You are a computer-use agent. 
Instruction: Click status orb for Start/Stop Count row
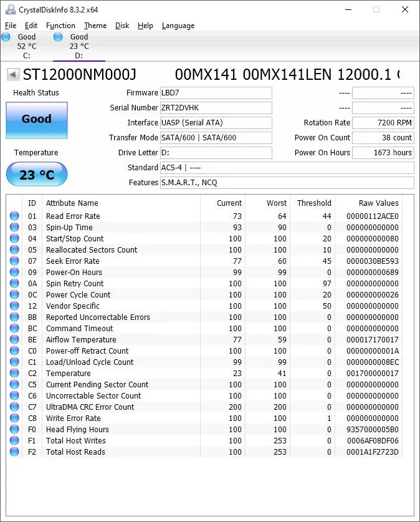pyautogui.click(x=14, y=238)
